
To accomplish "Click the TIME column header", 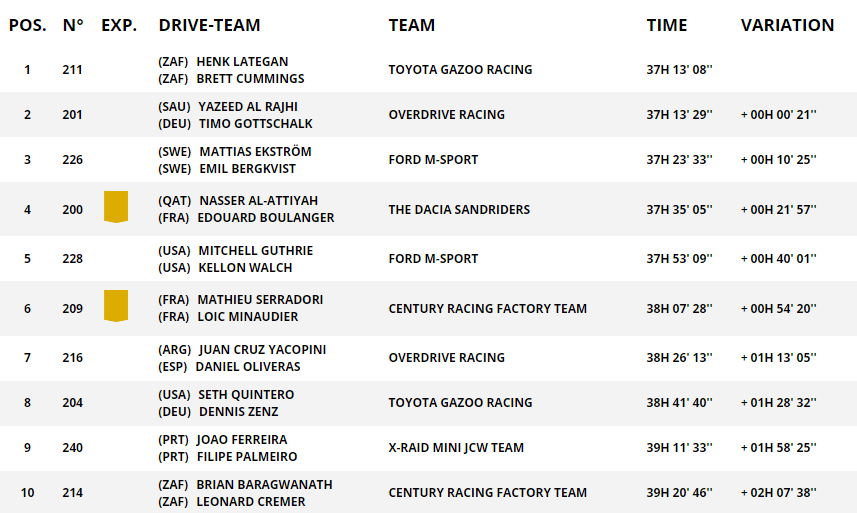I will coord(667,25).
